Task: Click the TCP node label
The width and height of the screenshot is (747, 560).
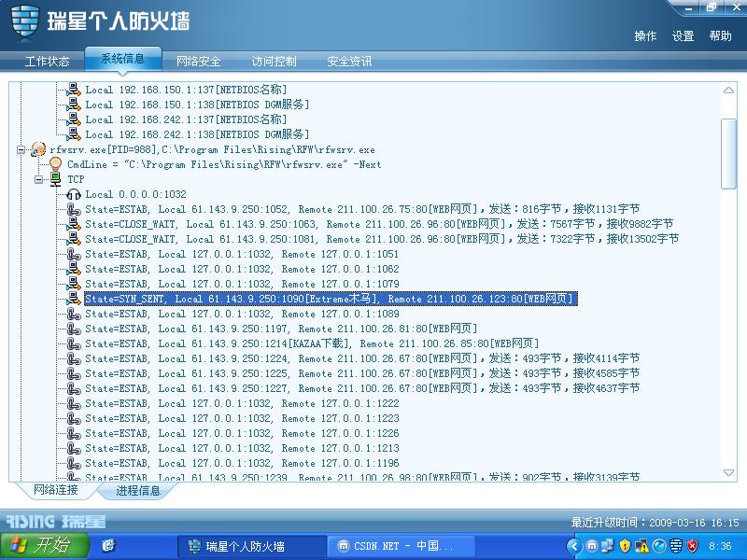Action: (x=76, y=179)
